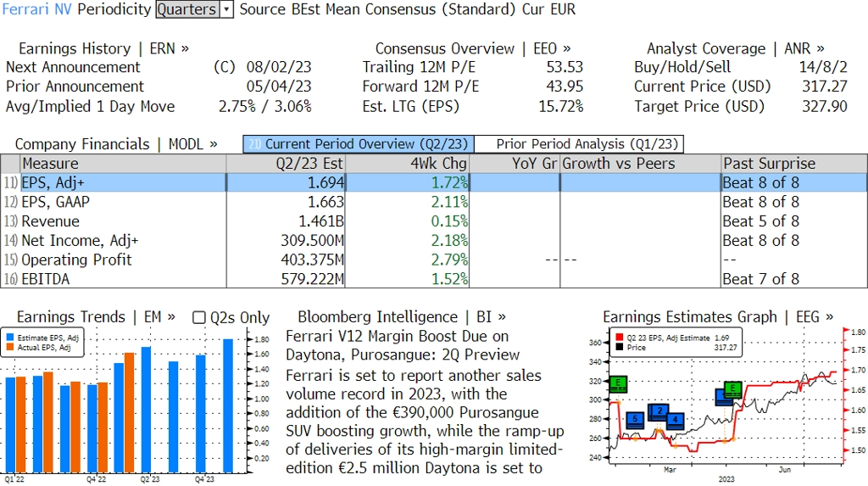The image size is (868, 486).
Task: Click EPS Adj+ estimate value 1.694
Action: click(x=326, y=183)
